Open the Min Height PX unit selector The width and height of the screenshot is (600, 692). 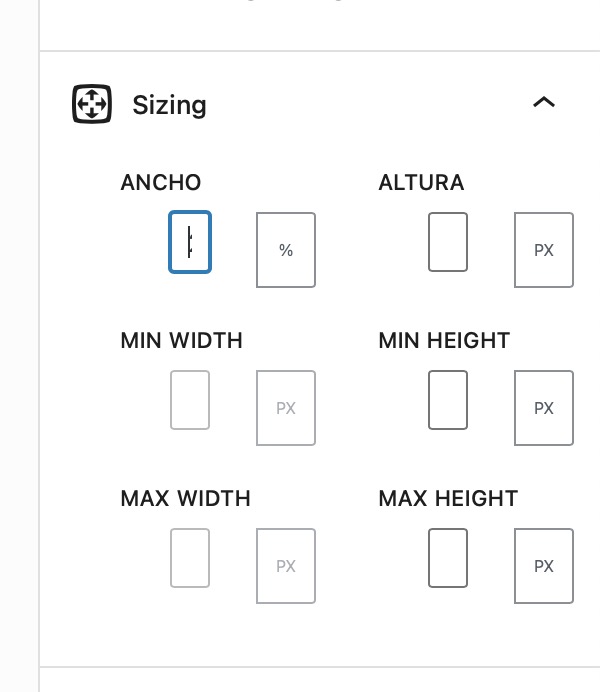[544, 408]
